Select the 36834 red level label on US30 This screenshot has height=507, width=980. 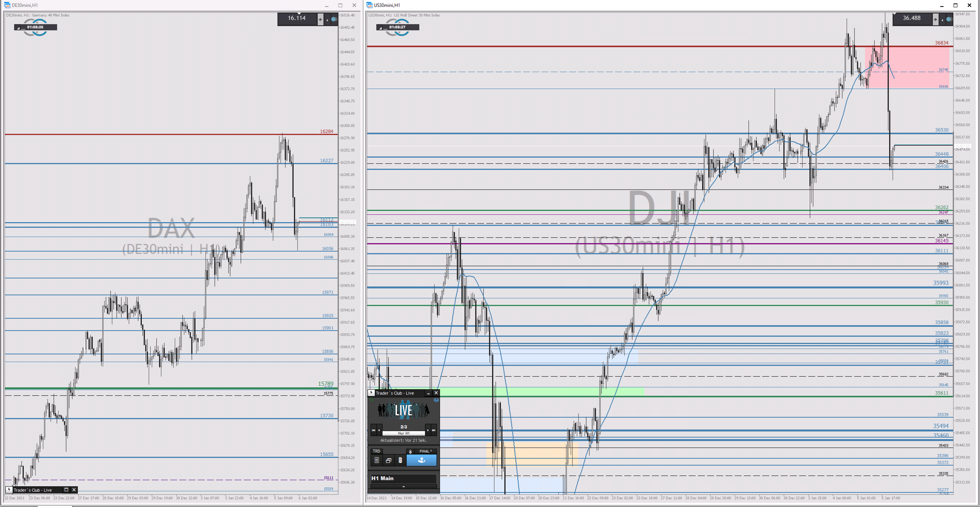941,43
